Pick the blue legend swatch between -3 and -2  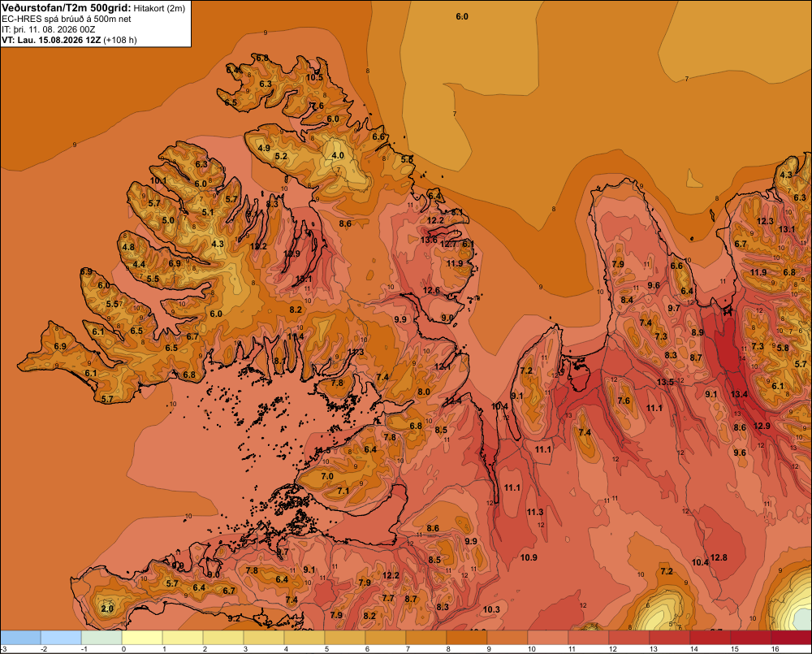pyautogui.click(x=20, y=638)
